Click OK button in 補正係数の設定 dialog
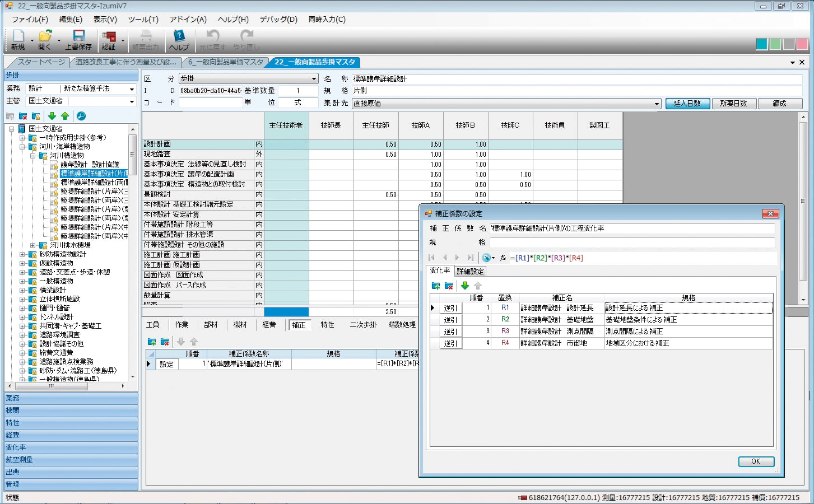 pos(756,461)
